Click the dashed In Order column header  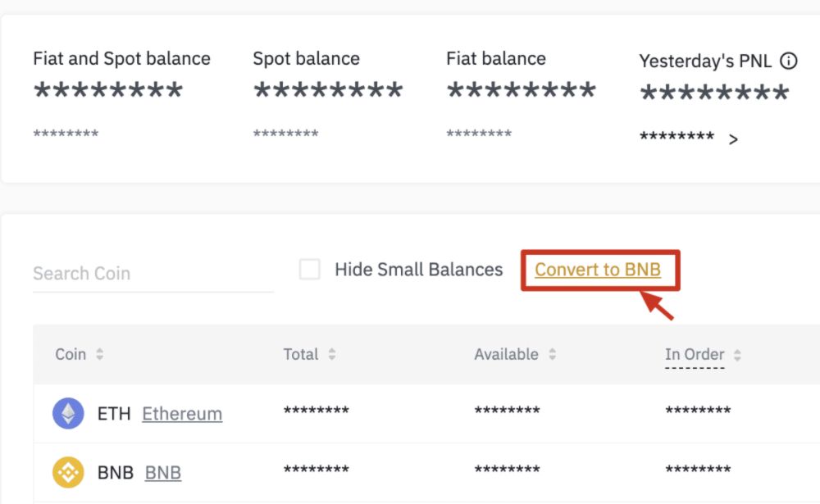click(693, 354)
